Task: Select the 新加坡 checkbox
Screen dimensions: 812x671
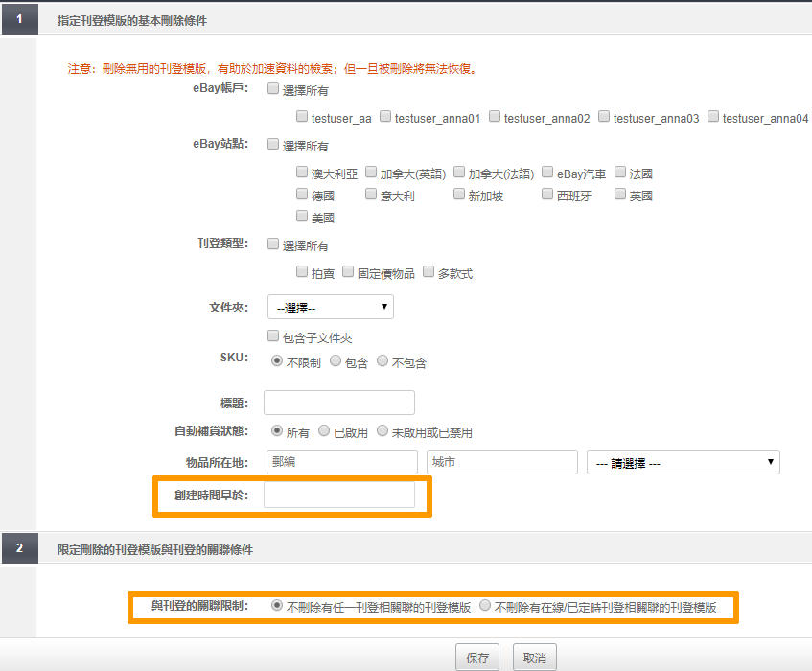Action: coord(459,194)
